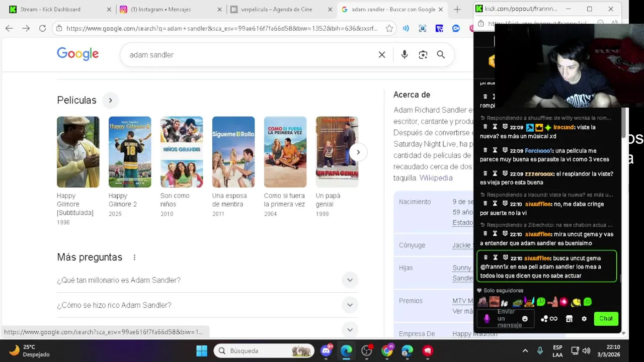Open the Wikipedia link in Acerca de
This screenshot has width=644, height=362.
(x=436, y=178)
